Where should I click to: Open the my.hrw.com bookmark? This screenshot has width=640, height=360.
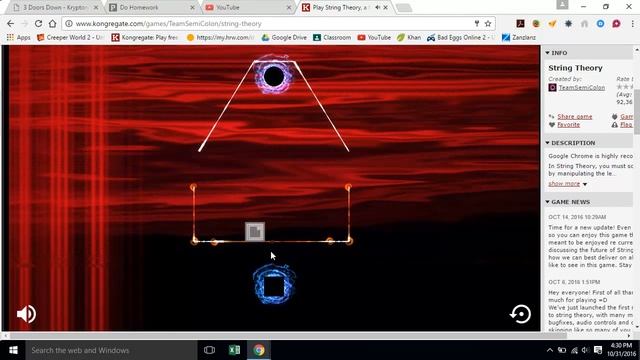point(221,38)
